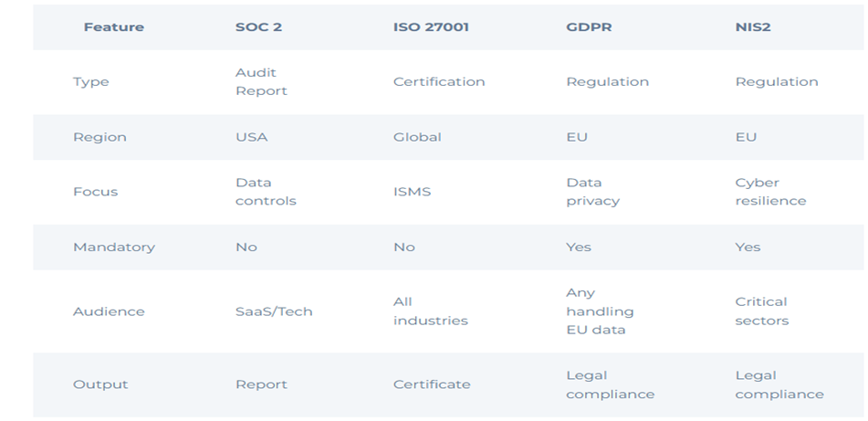Select the Focus row label
This screenshot has width=868, height=421.
pos(95,192)
